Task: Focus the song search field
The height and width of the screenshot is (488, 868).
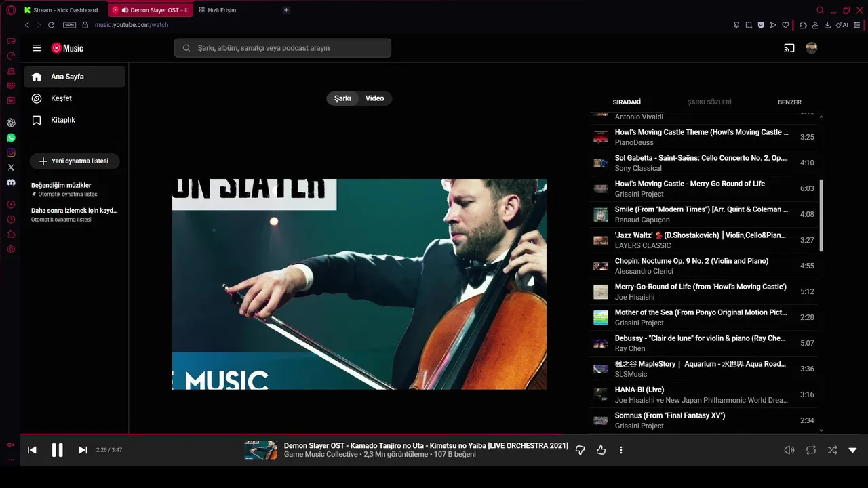Action: [283, 48]
